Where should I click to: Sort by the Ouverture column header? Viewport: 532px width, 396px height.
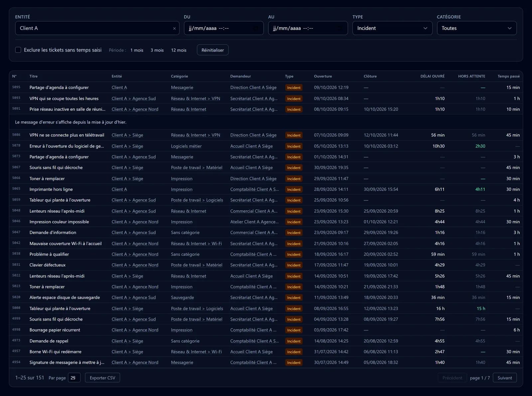(323, 76)
